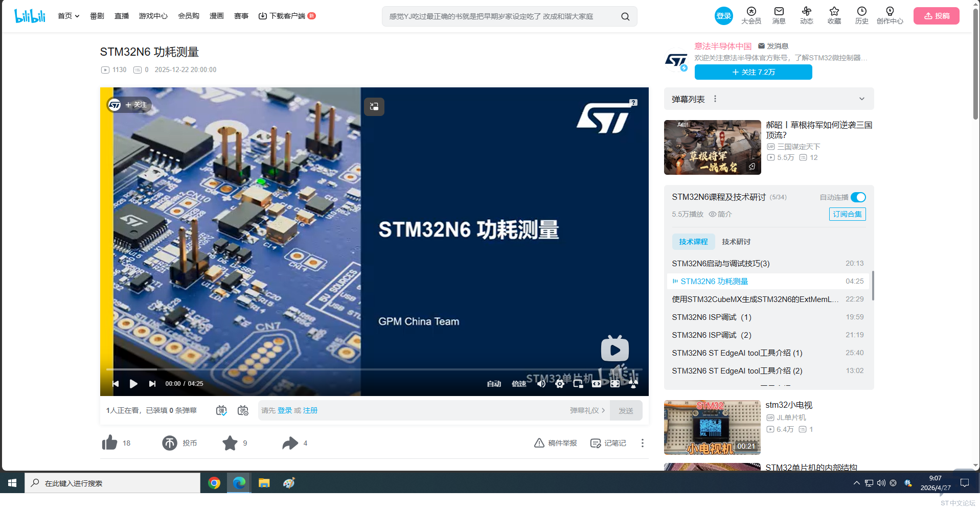Click the page vertical scrollbar
This screenshot has width=980, height=511.
[976, 63]
